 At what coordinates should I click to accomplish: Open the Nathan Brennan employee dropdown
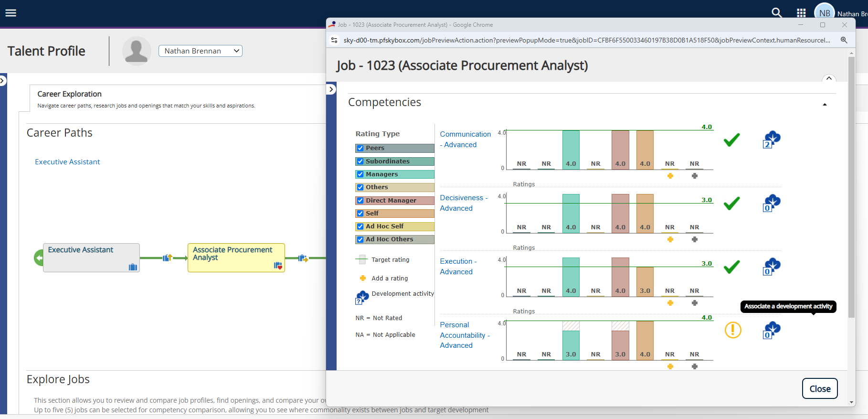tap(201, 51)
